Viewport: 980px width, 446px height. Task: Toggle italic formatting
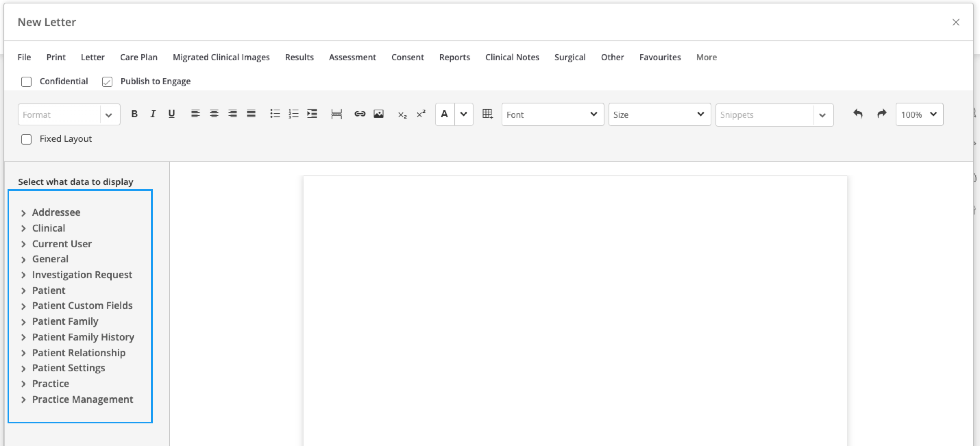[153, 114]
